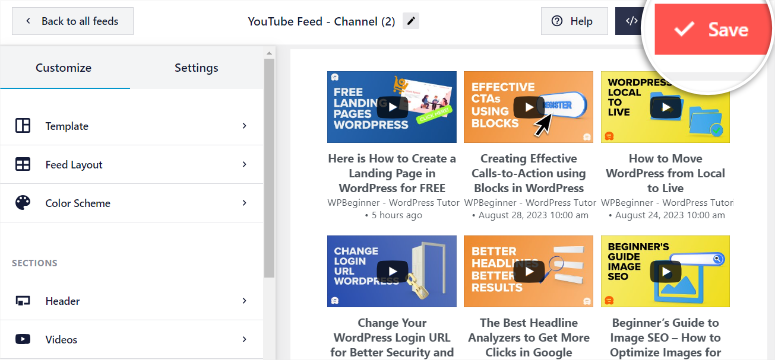This screenshot has height=360, width=775.
Task: Click the Help button
Action: pos(574,21)
